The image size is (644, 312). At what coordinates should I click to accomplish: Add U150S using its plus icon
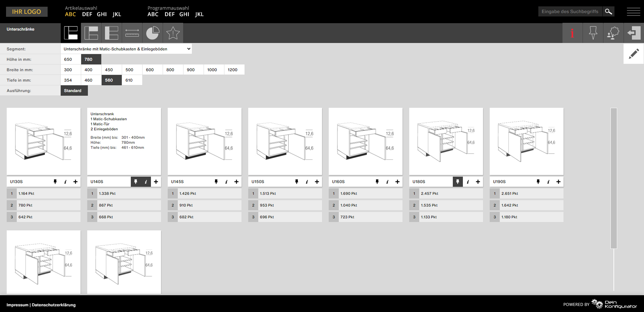click(x=317, y=182)
